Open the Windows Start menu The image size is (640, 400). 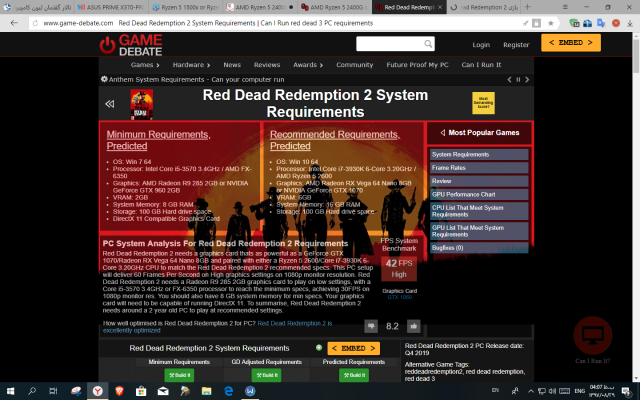10,391
